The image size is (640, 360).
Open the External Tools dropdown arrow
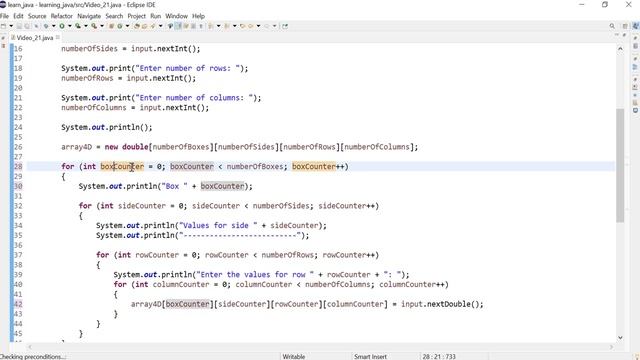pos(102,26)
